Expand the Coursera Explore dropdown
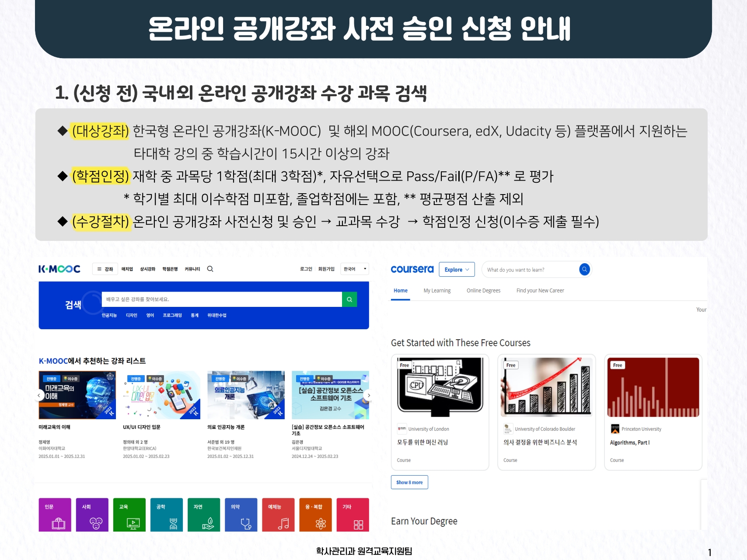The width and height of the screenshot is (747, 560). click(457, 270)
